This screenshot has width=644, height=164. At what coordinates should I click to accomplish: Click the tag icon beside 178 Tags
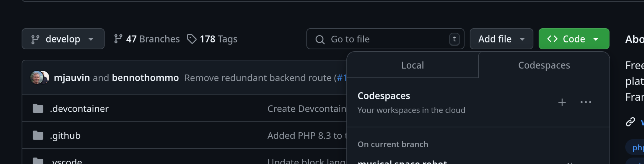[192, 39]
